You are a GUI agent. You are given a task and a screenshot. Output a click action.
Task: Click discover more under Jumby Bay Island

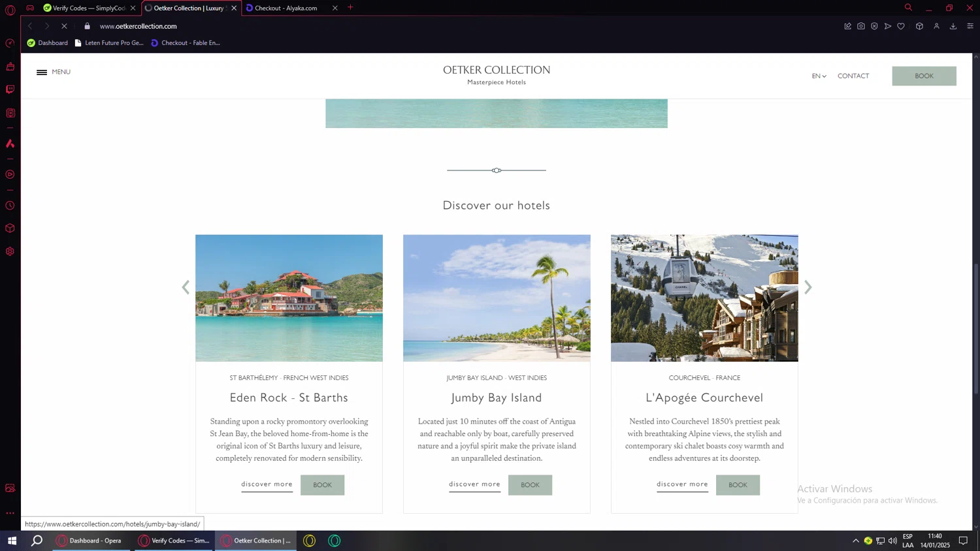click(474, 484)
